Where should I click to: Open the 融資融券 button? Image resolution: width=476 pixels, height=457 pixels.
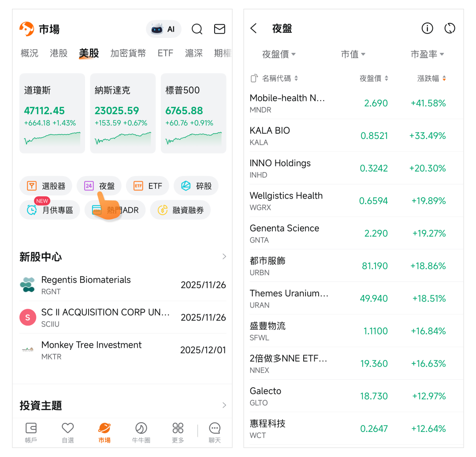point(180,210)
